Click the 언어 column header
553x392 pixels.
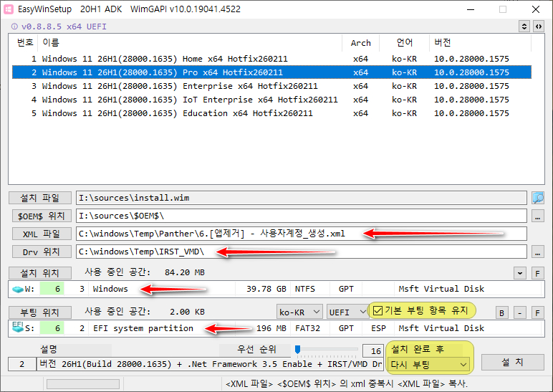pyautogui.click(x=404, y=43)
